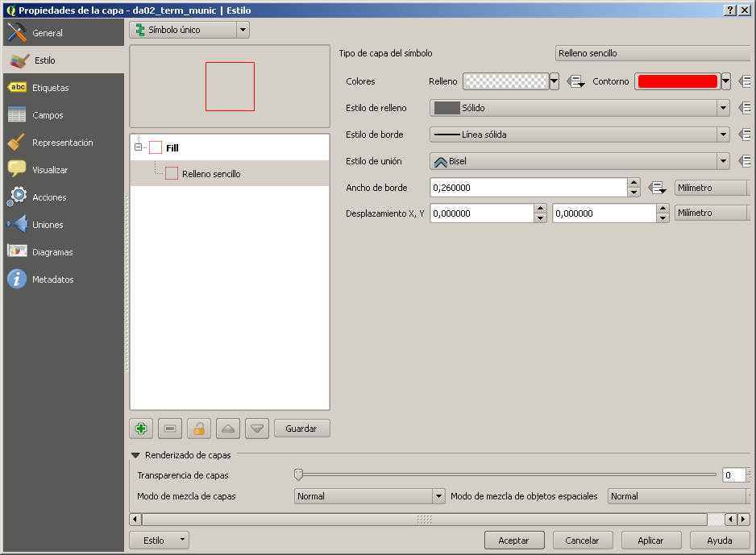The image size is (756, 555).
Task: Decrease the Ancho de borde value
Action: [634, 193]
